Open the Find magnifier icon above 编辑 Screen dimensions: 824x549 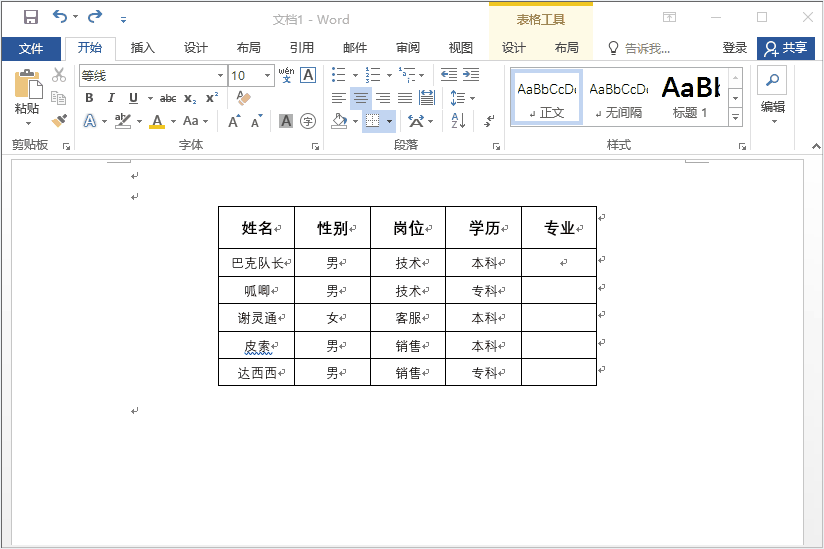(772, 80)
